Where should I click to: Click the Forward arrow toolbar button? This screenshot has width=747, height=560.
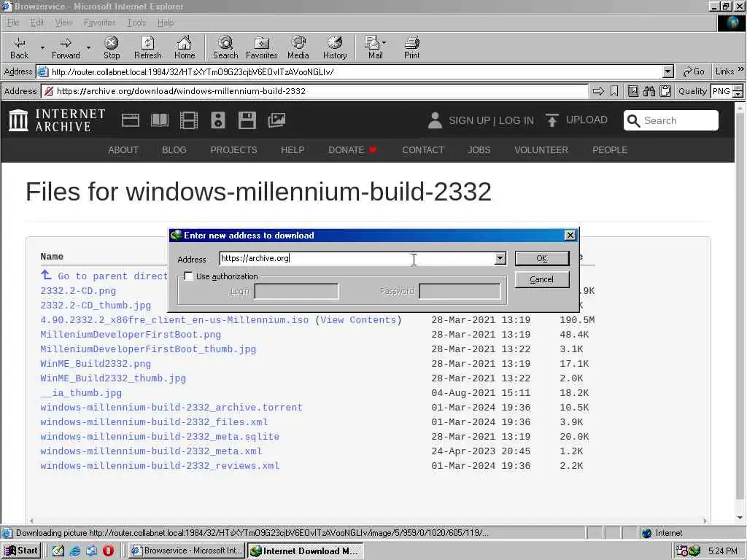click(66, 47)
